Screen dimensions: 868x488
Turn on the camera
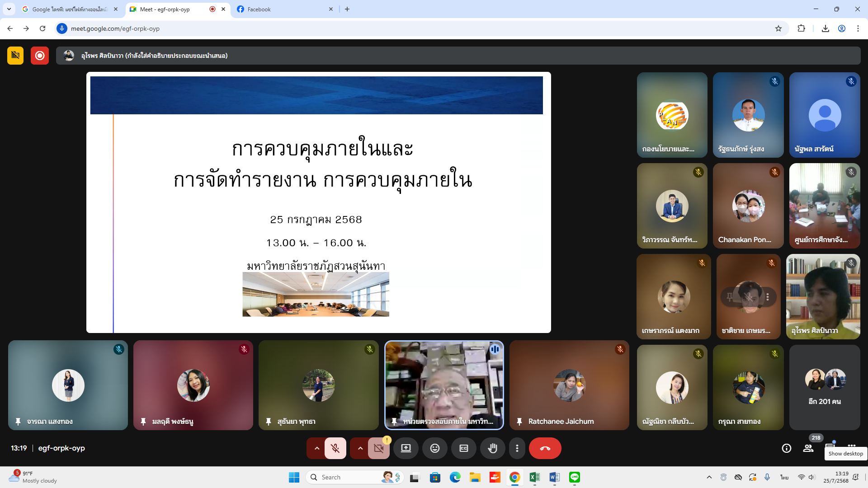[x=378, y=448]
